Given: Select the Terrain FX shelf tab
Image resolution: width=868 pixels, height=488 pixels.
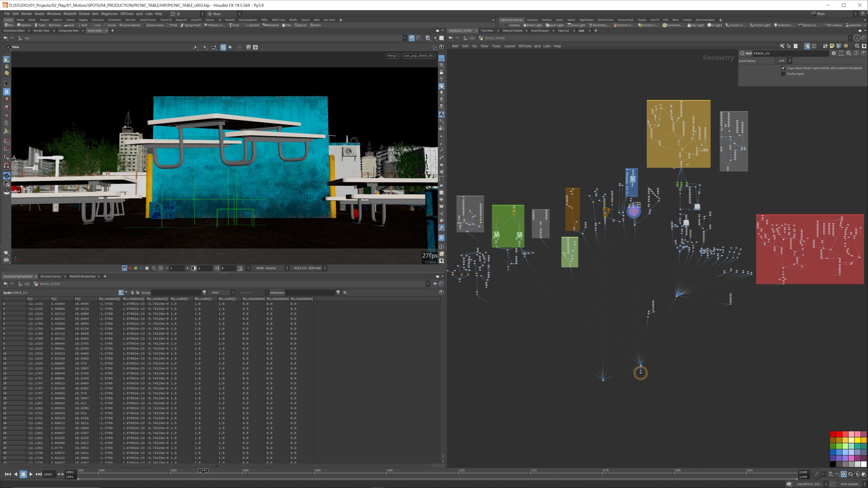Looking at the screenshot, I should tap(165, 20).
